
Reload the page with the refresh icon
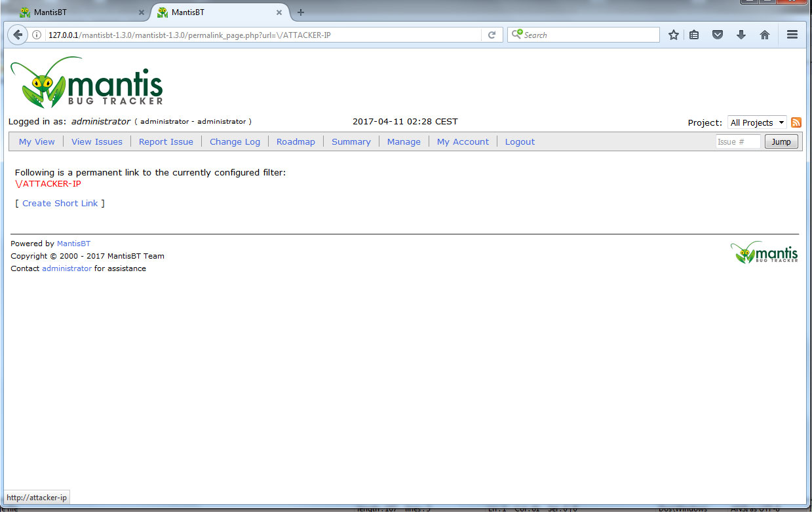[492, 35]
